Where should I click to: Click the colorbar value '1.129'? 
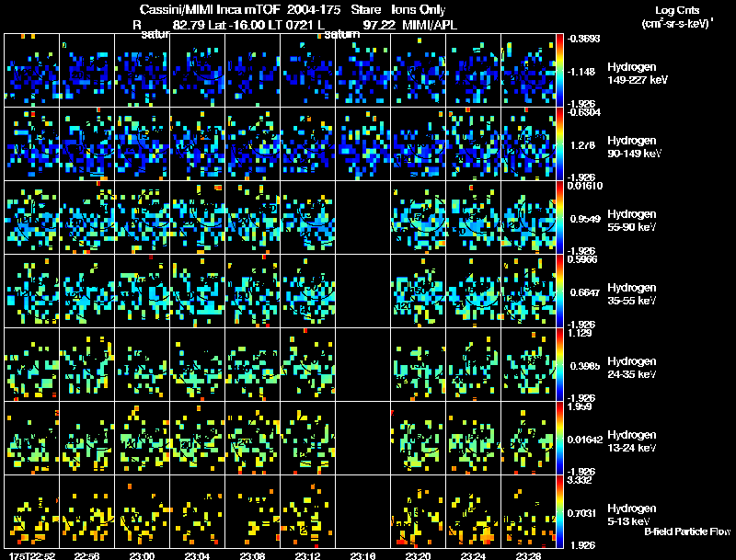(580, 334)
